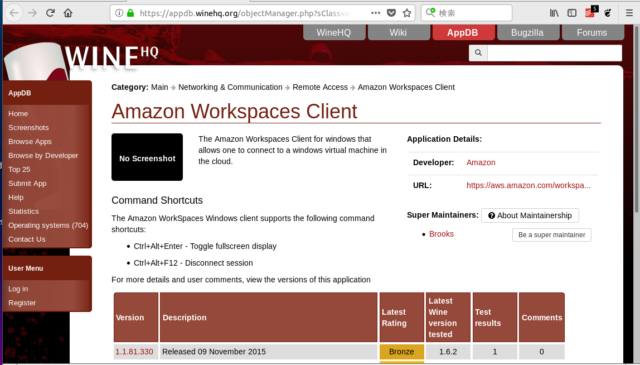Open the Firefox hamburger menu
Image resolution: width=640 pixels, height=365 pixels.
click(x=629, y=13)
